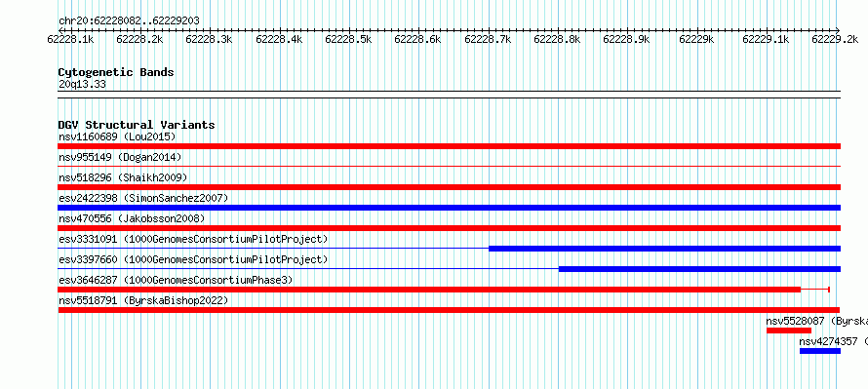The width and height of the screenshot is (868, 389).
Task: Click ruler tick 62228.9k
Action: (627, 39)
